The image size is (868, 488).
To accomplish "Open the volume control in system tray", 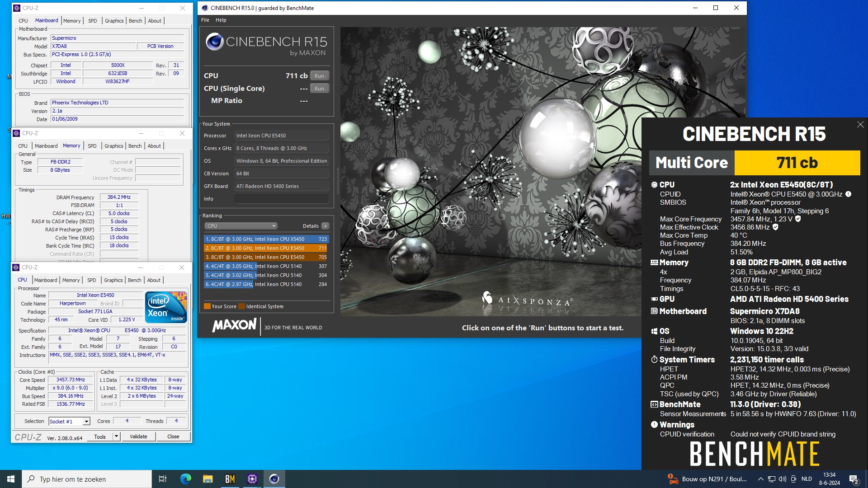I will coord(783,479).
